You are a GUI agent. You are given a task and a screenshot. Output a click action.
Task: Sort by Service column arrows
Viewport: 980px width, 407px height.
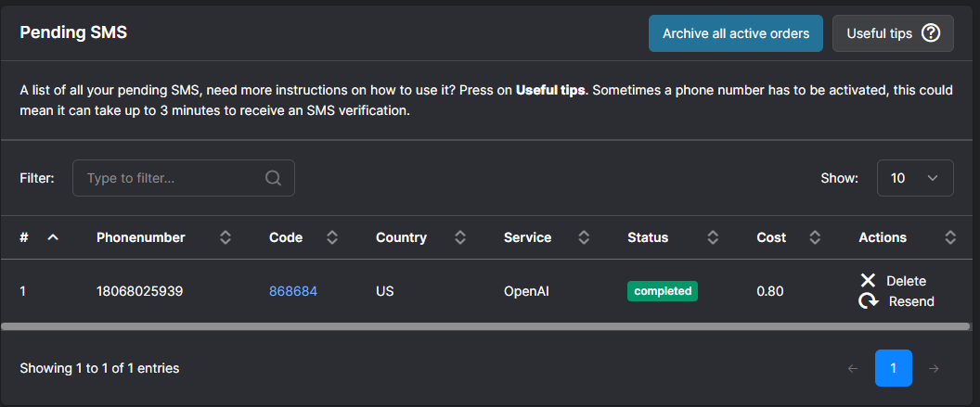point(584,237)
